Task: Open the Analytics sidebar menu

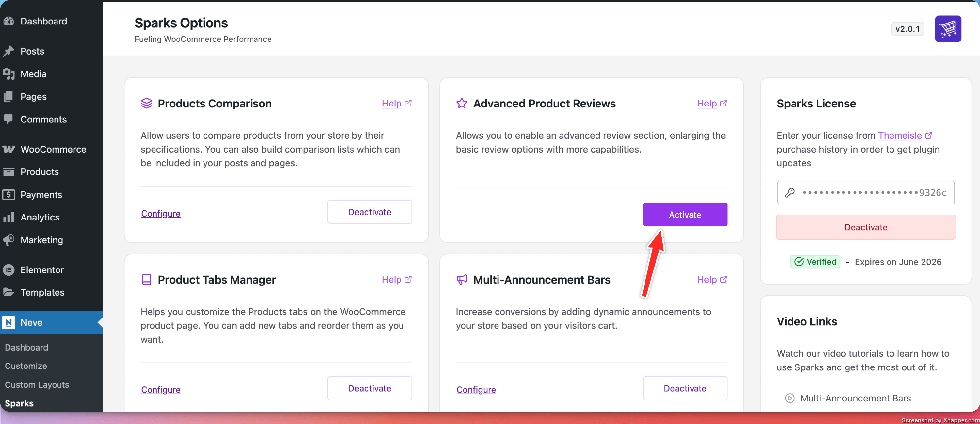Action: coord(40,217)
